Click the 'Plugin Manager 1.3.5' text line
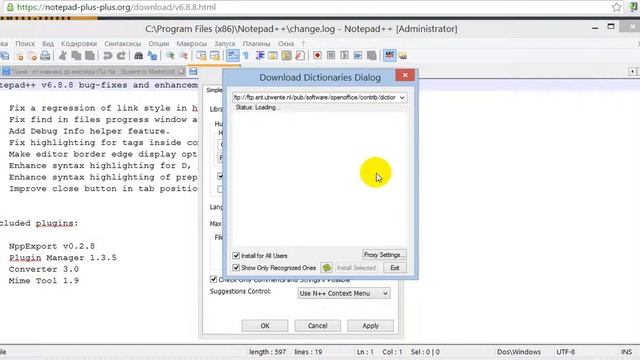The image size is (640, 360). (63, 258)
